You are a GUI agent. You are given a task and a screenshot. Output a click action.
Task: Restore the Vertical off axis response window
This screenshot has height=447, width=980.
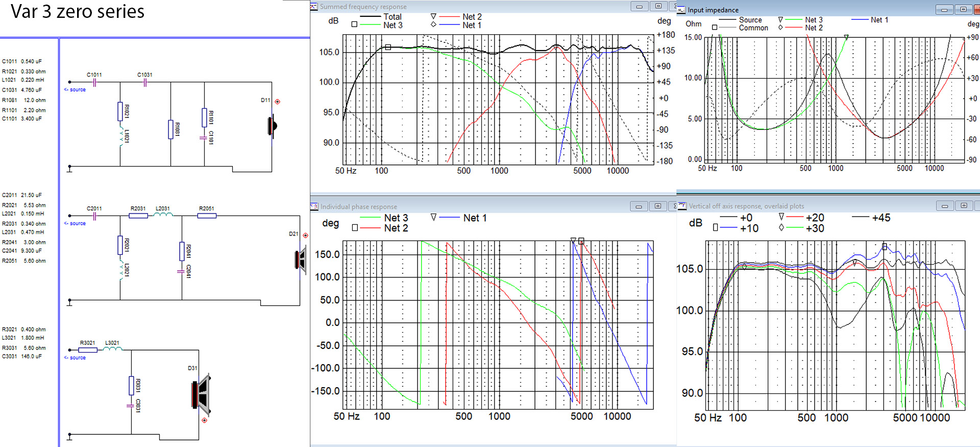[x=964, y=206]
